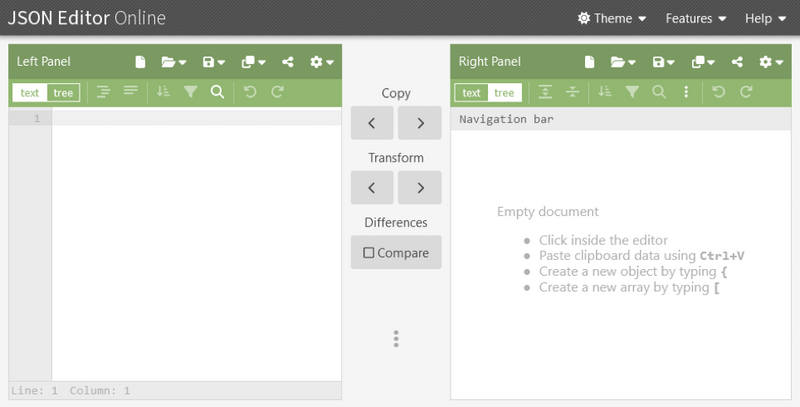Share the Right Panel document
Image resolution: width=800 pixels, height=407 pixels.
(x=737, y=62)
